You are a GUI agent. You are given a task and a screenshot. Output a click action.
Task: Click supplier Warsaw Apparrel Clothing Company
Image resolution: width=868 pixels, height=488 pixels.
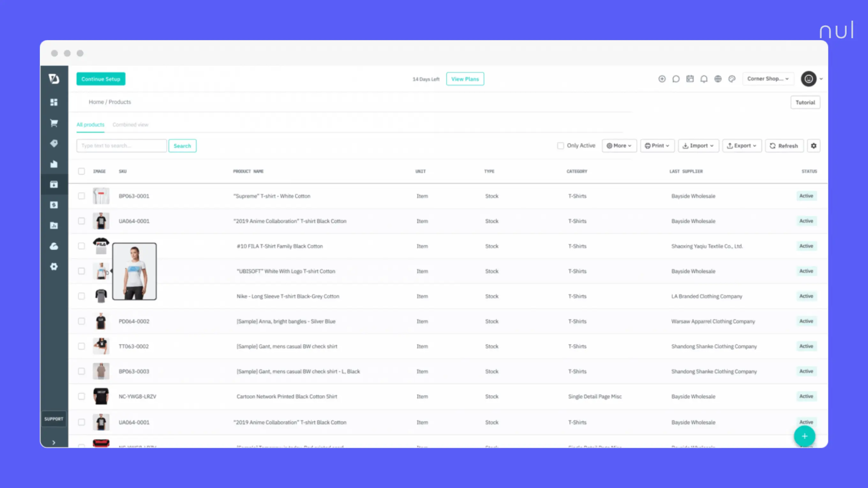(x=713, y=321)
